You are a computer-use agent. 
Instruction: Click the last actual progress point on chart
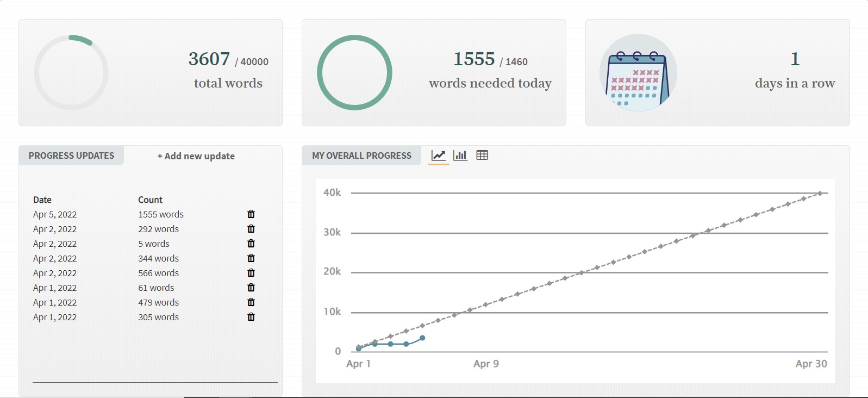(x=422, y=338)
